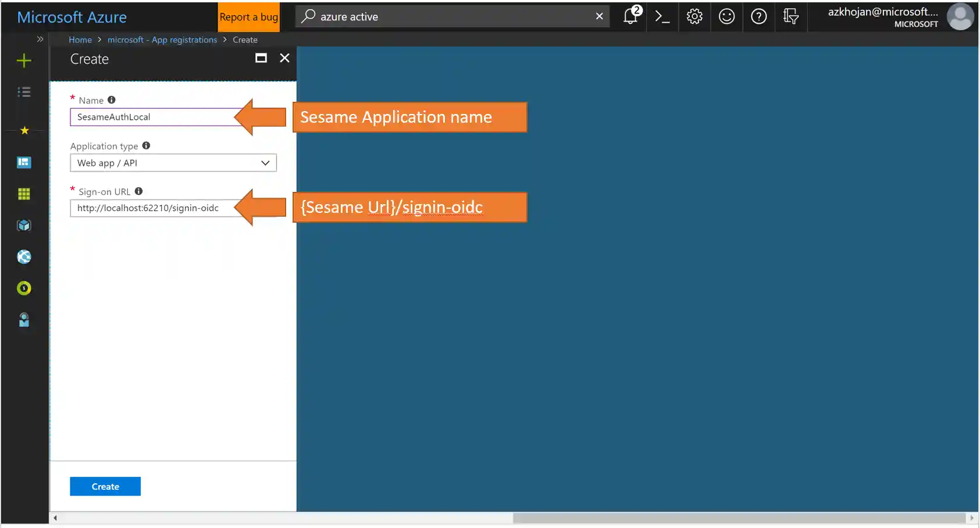Go to Home in the breadcrumb
Viewport: 980px width, 528px height.
click(80, 40)
